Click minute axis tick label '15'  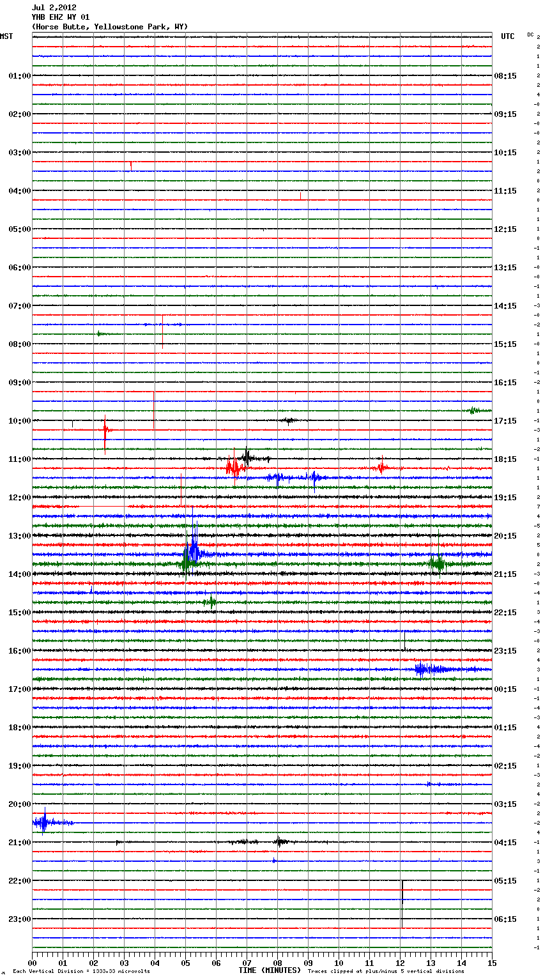492,963
